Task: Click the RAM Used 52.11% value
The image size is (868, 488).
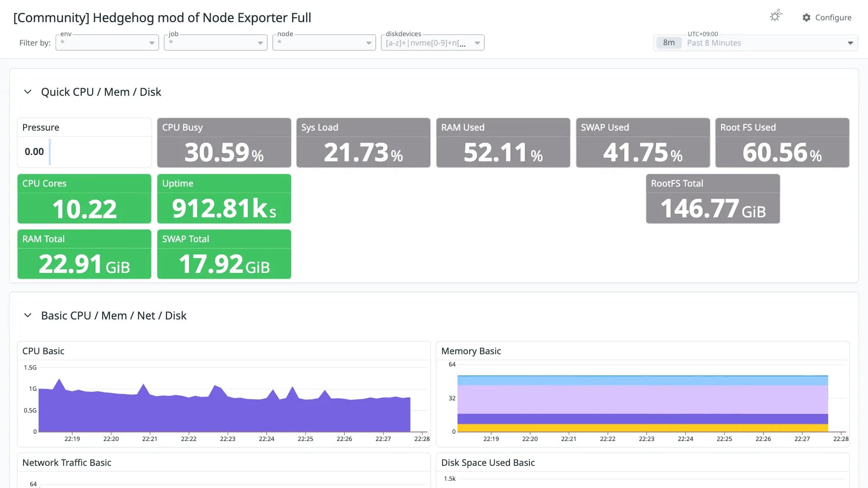Action: tap(503, 152)
